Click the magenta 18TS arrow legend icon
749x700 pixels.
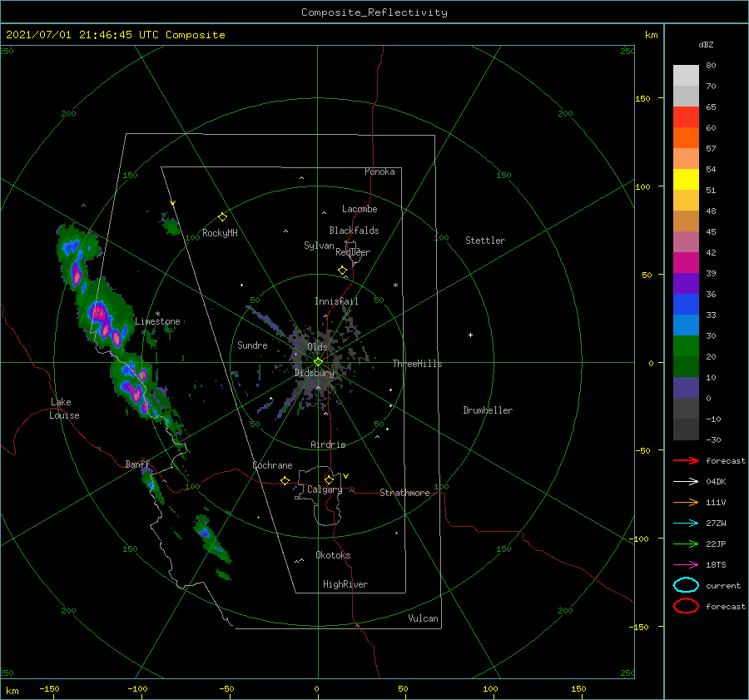click(686, 565)
